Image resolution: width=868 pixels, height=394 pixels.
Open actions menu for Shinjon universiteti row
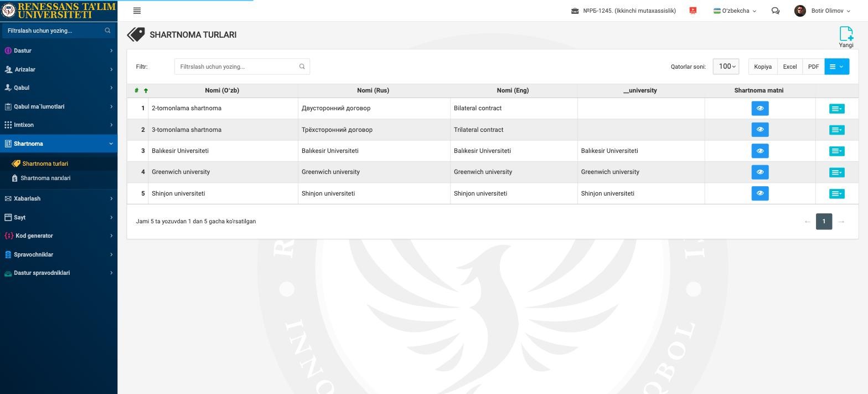(836, 193)
